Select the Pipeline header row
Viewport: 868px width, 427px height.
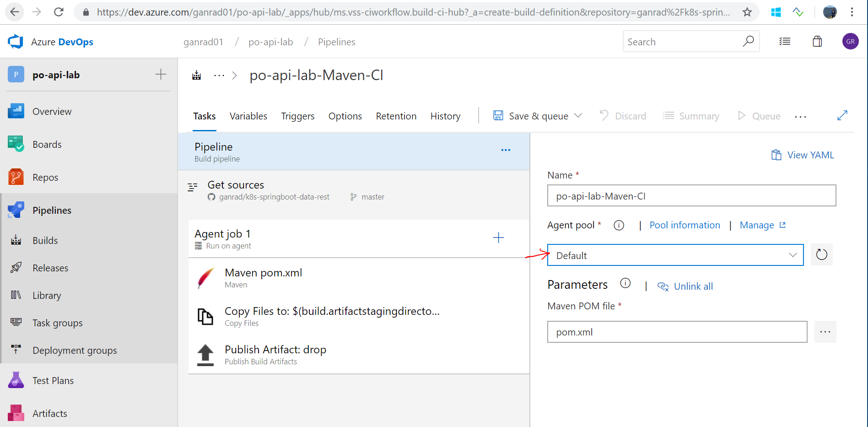click(x=354, y=151)
